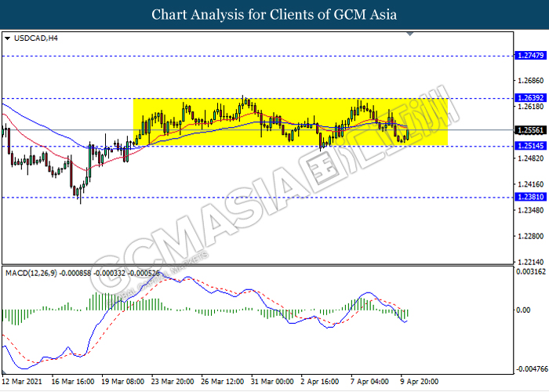Click the 1.26180 price axis value
549x392 pixels.
pos(530,107)
